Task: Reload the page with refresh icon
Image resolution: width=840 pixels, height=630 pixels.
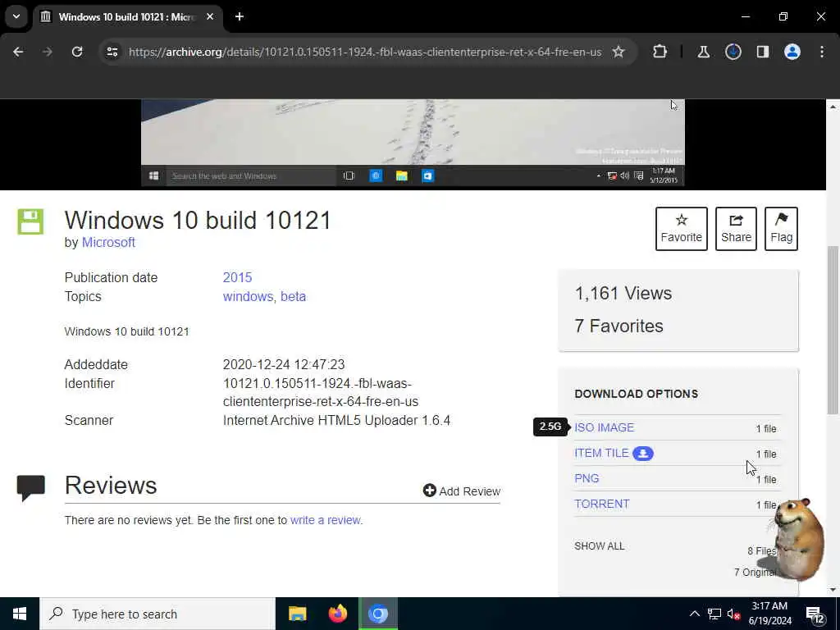Action: click(77, 52)
